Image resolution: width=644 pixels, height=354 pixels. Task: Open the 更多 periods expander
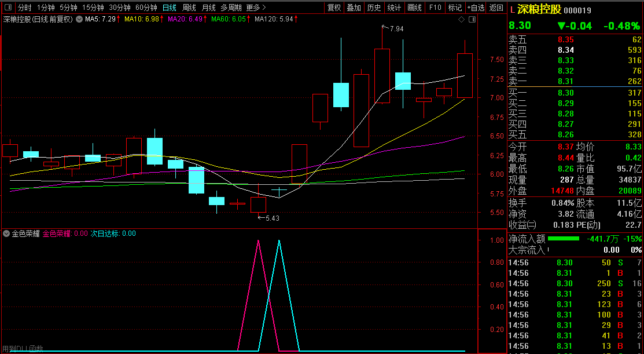(256, 8)
